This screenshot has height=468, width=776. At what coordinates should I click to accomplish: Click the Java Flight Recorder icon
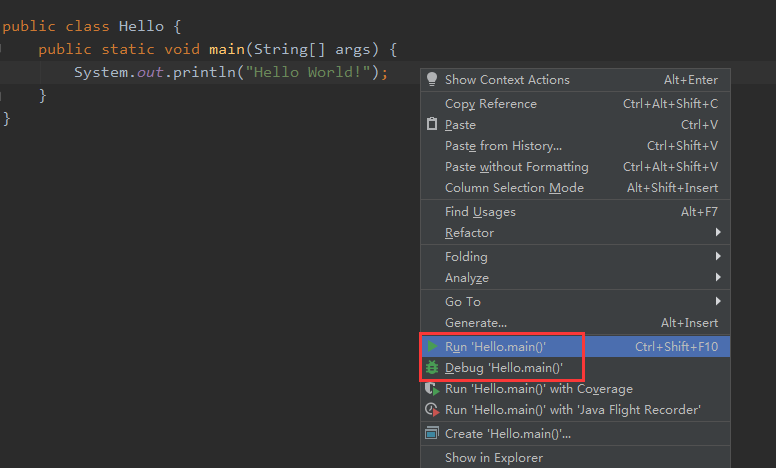(432, 410)
